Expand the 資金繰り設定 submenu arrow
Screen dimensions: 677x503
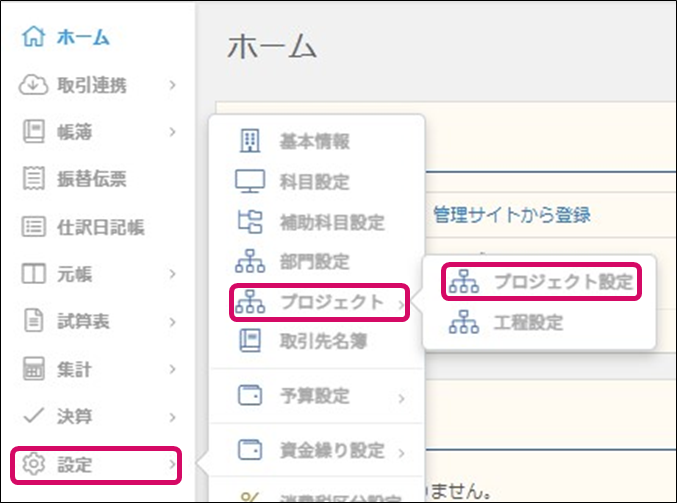401,451
